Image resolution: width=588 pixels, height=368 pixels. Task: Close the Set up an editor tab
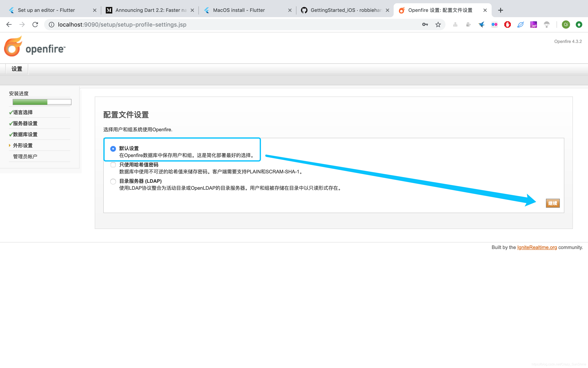pos(95,10)
